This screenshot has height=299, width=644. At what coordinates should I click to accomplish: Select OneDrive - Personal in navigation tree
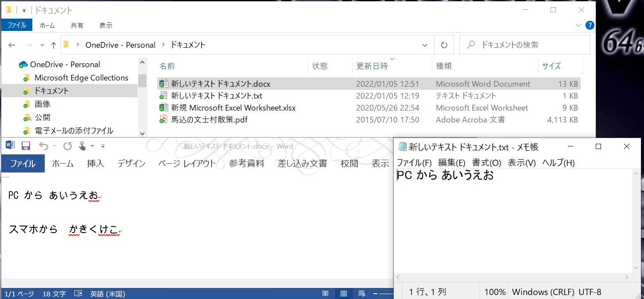[65, 65]
